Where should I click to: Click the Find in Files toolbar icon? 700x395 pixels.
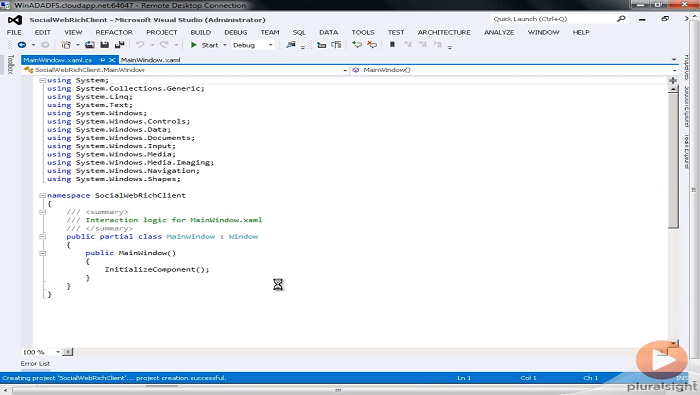point(291,45)
